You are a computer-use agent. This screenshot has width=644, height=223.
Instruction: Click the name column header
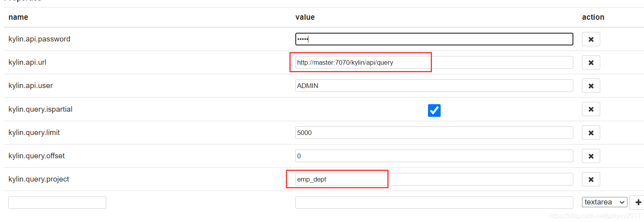pyautogui.click(x=18, y=17)
